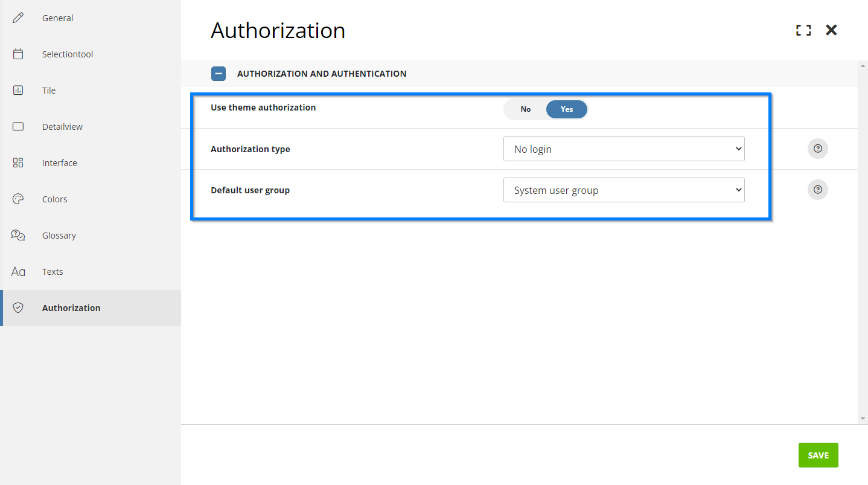Open the Authorization type dropdown

(x=624, y=149)
